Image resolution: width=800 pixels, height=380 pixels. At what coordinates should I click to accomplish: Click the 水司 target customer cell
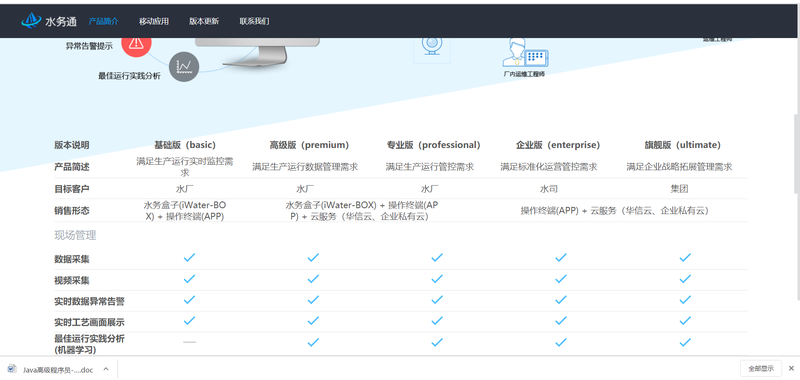[x=549, y=189]
